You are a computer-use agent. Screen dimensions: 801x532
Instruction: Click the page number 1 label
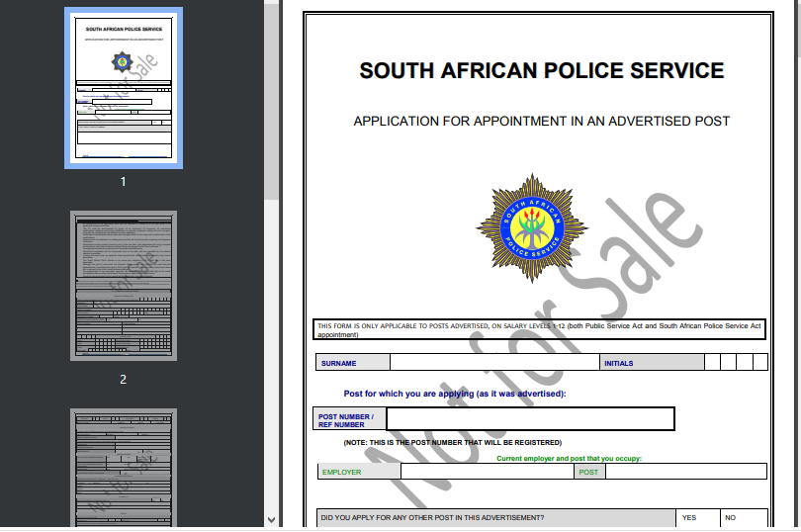pos(123,182)
